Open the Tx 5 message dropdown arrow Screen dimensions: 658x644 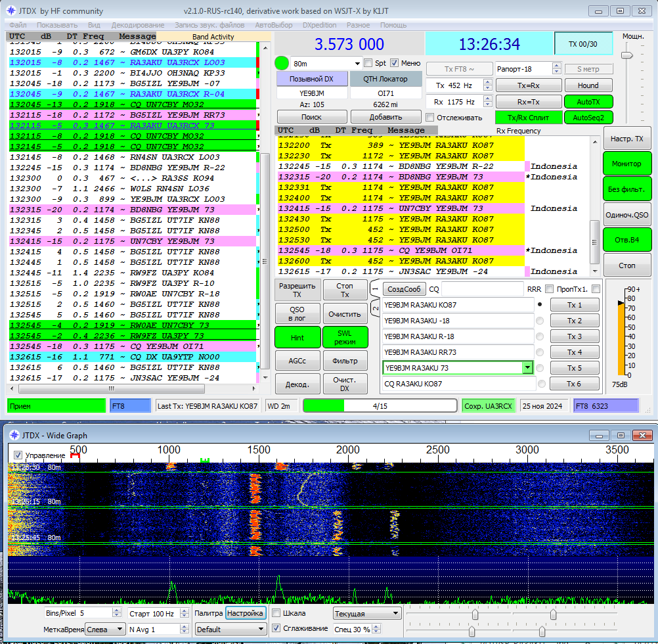pyautogui.click(x=527, y=368)
